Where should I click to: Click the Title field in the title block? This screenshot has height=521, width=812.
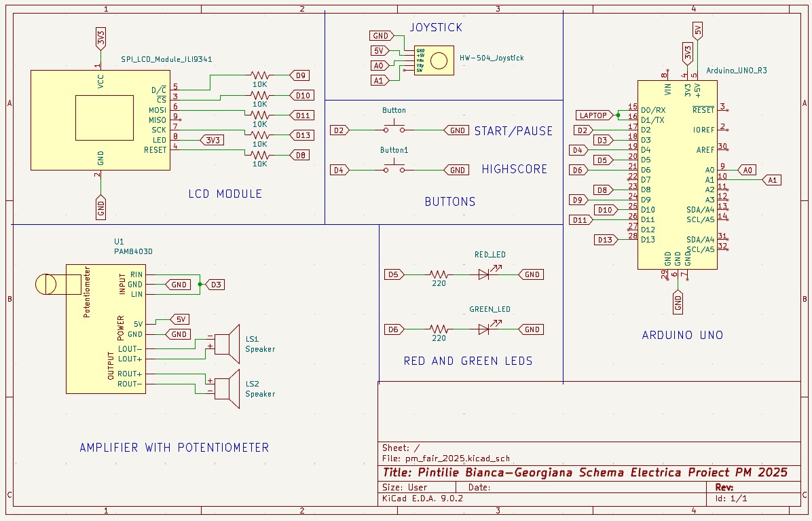click(585, 473)
